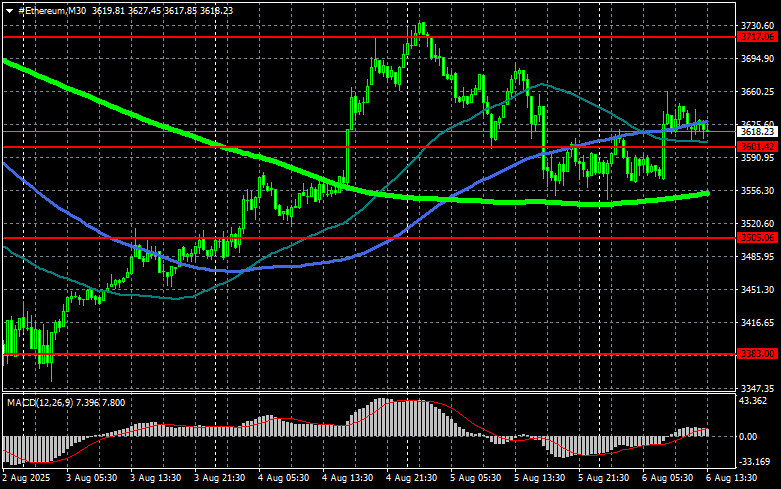The width and height of the screenshot is (781, 489).
Task: Click the 4 Aug 13:30 time label
Action: [x=348, y=478]
